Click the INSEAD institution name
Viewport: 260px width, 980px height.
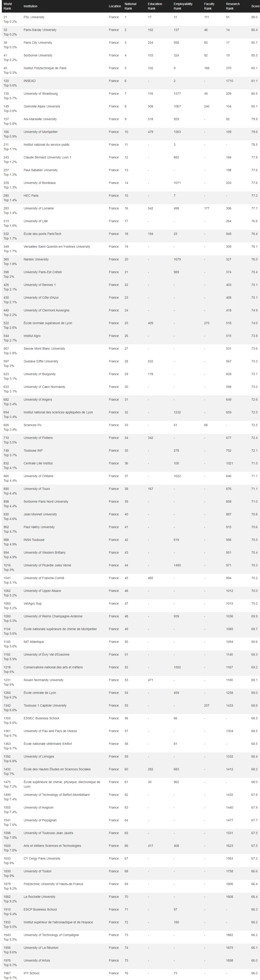tap(29, 81)
